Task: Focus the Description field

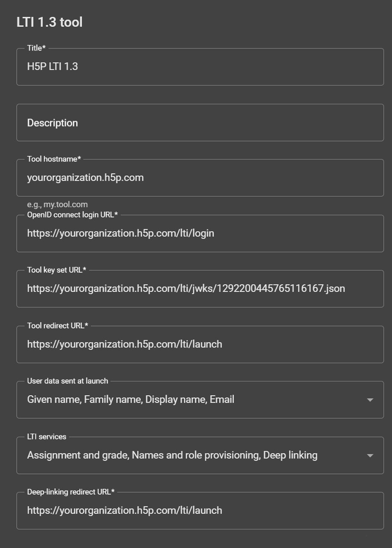Action: pos(200,123)
